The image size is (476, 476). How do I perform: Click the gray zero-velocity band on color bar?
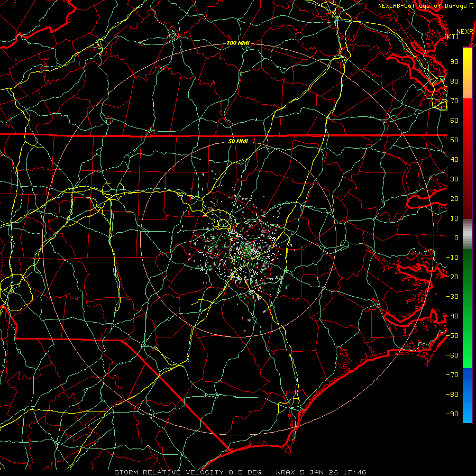click(467, 234)
